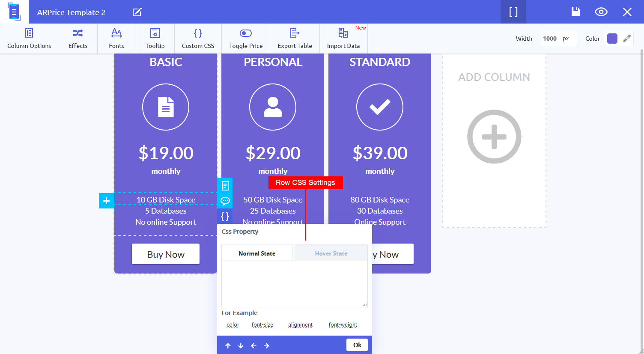Add a row with the blue plus button
Screen dimensions: 644x354
[x=107, y=201]
